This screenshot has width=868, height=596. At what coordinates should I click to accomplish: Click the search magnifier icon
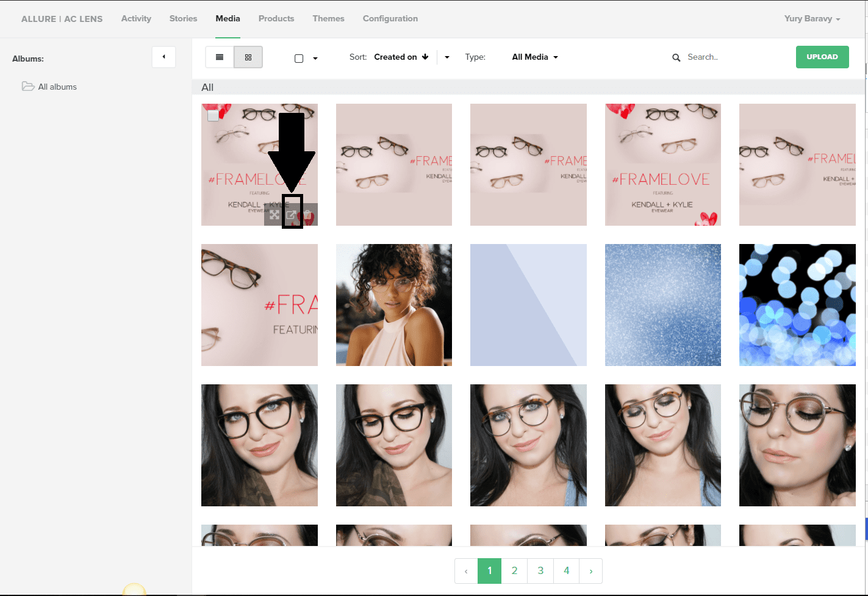[676, 57]
